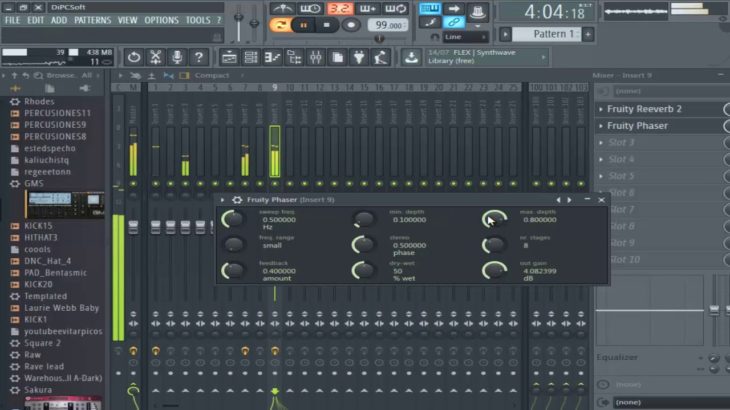Select Sakura preset in browser
Image resolution: width=730 pixels, height=410 pixels.
click(38, 390)
